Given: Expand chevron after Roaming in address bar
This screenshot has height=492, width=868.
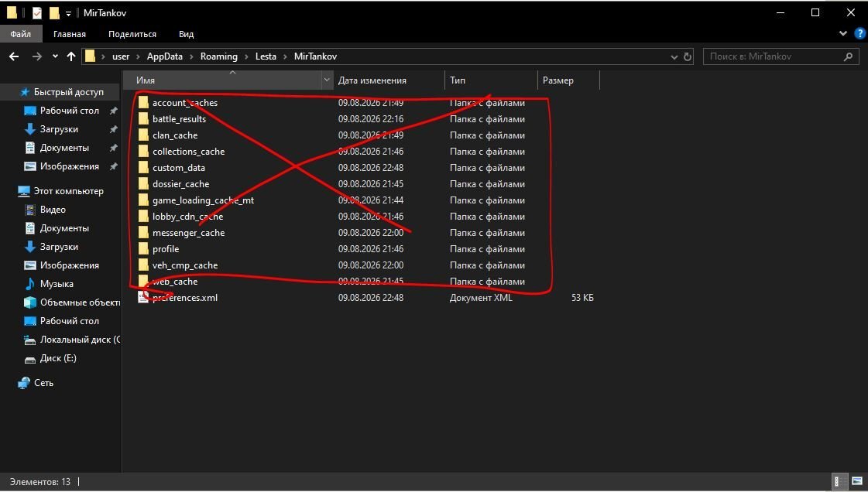Looking at the screenshot, I should (x=246, y=56).
